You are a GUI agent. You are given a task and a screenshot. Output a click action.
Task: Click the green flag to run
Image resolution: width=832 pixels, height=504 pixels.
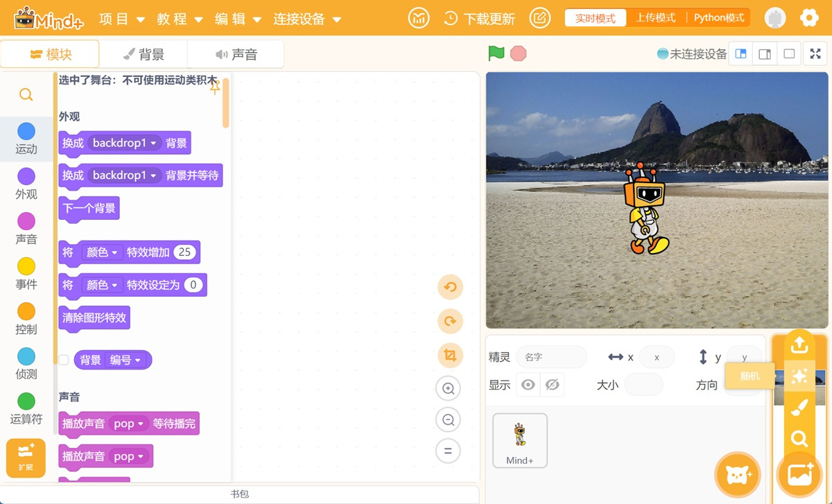pos(496,53)
